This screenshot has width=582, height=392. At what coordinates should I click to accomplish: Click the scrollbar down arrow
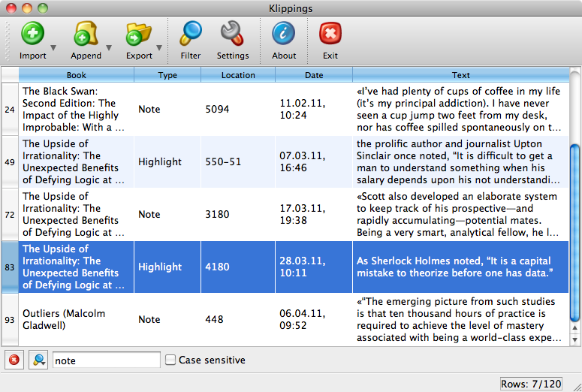point(575,339)
